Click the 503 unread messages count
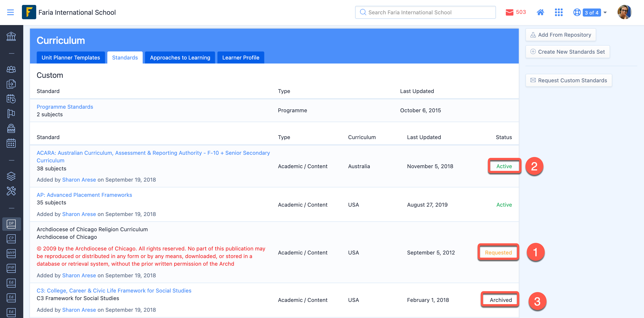The width and height of the screenshot is (644, 318). pyautogui.click(x=521, y=12)
